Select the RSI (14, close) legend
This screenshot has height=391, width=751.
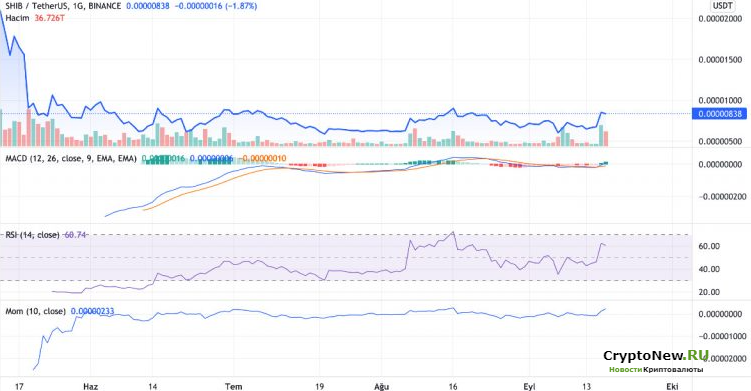pyautogui.click(x=32, y=235)
